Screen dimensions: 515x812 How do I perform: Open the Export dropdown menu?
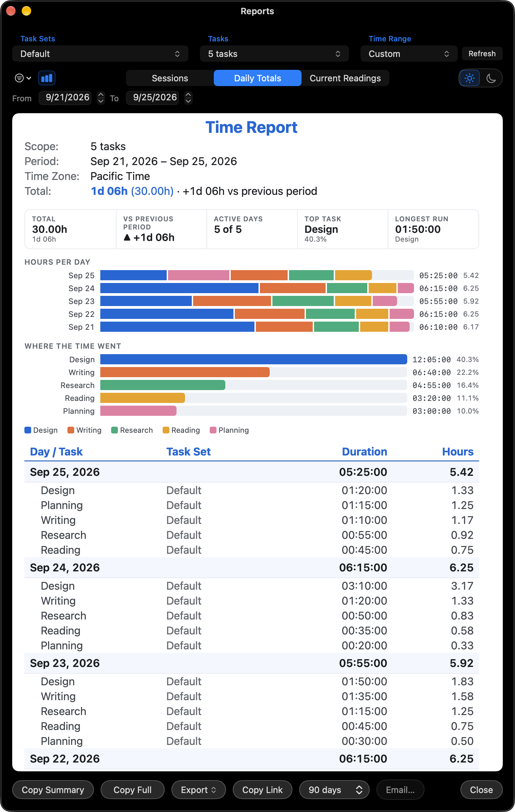tap(199, 790)
